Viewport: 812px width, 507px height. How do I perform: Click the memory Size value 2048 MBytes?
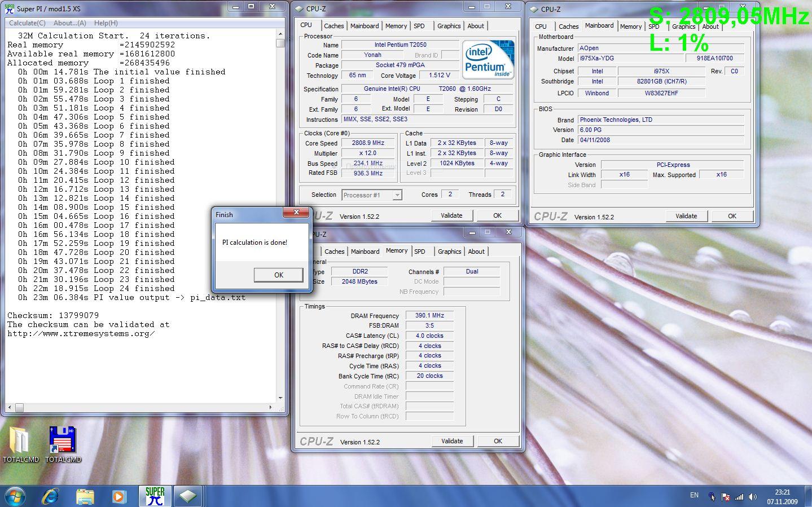tap(359, 281)
